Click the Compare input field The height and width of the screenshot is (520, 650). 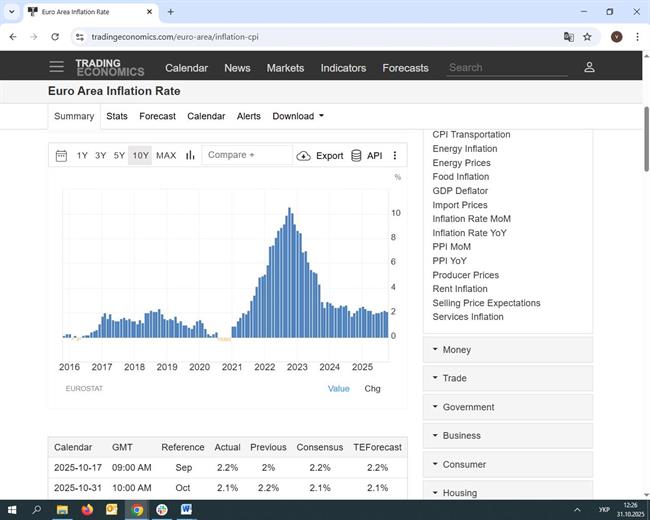point(247,155)
